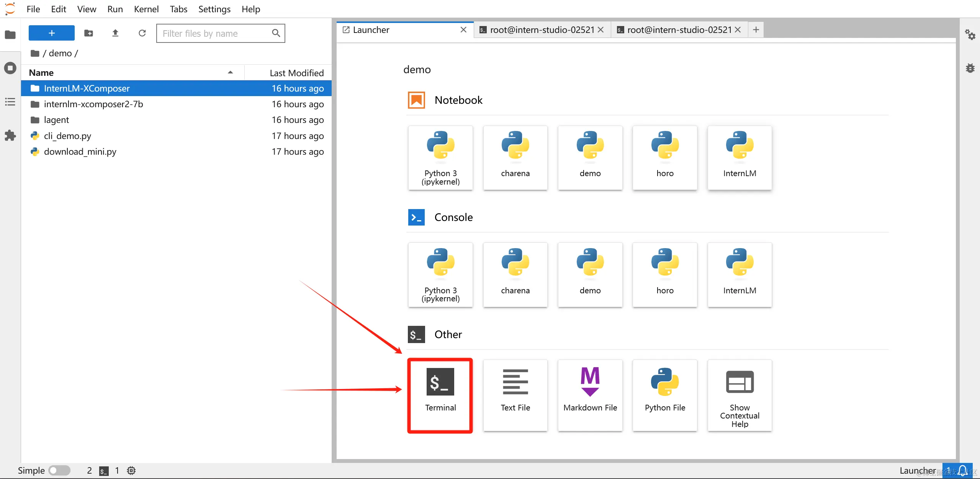Toggle Simple interface mode switch
Viewport: 980px width, 479px height.
tap(59, 470)
